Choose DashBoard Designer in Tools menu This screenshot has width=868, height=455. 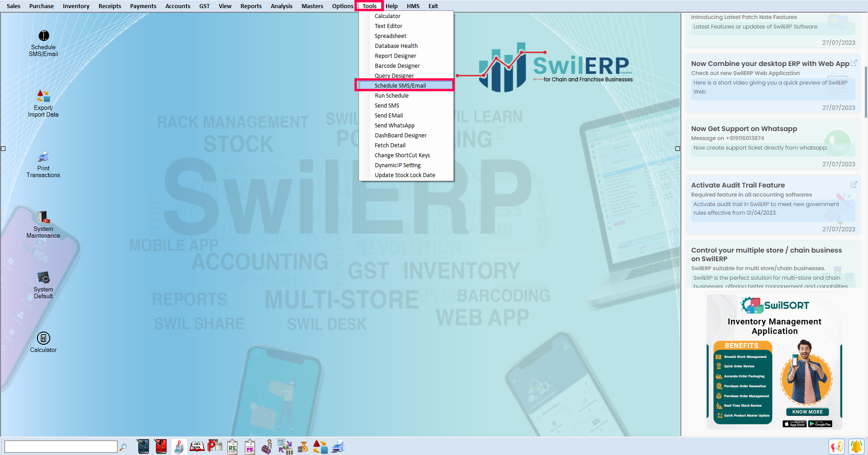(406, 135)
